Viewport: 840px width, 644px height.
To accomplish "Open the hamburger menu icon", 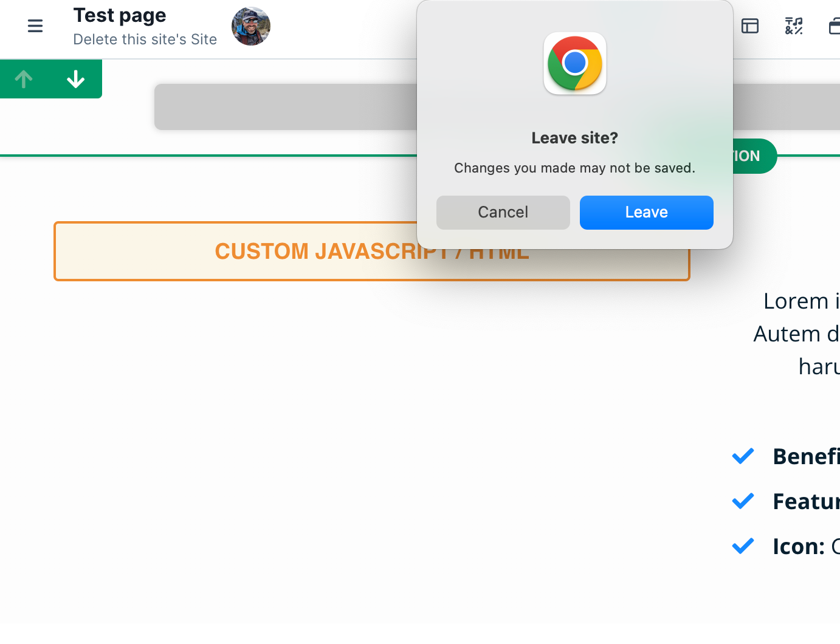I will click(x=35, y=26).
